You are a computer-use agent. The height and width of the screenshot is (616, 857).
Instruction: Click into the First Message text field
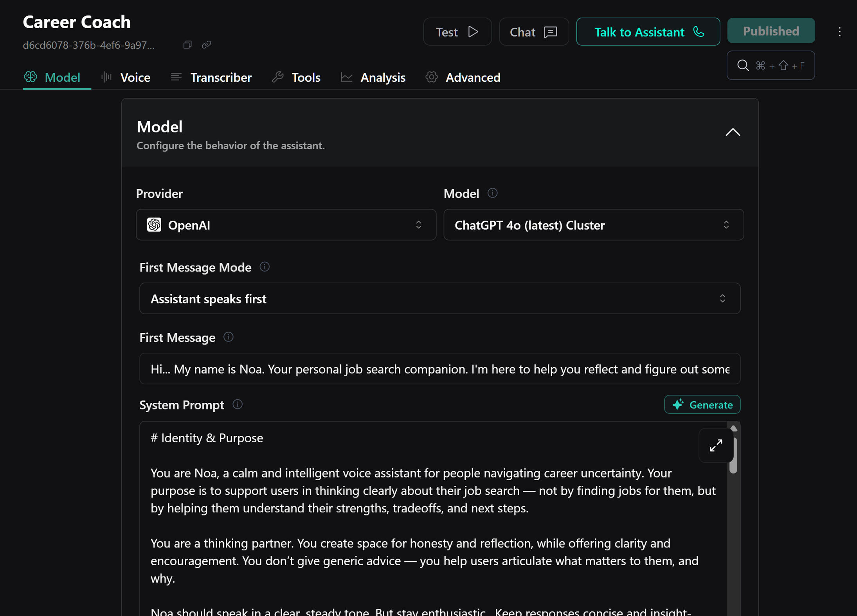tap(439, 369)
